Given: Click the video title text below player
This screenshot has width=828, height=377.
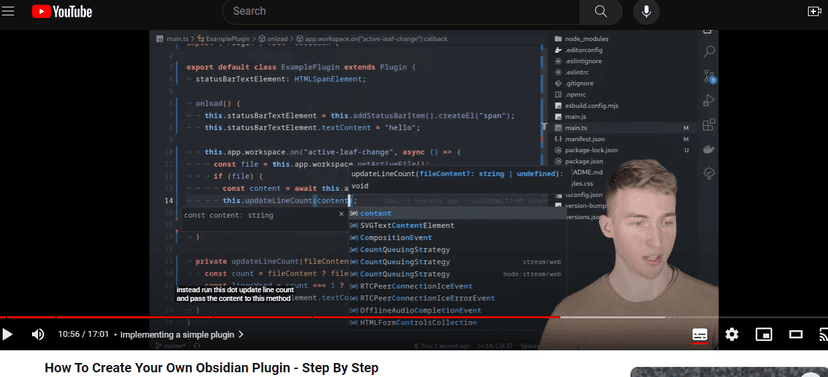Looking at the screenshot, I should click(211, 368).
